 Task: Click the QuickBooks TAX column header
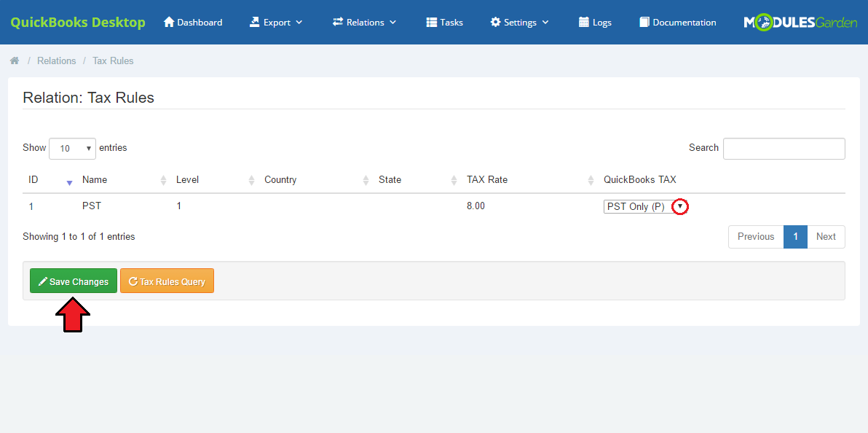click(639, 179)
